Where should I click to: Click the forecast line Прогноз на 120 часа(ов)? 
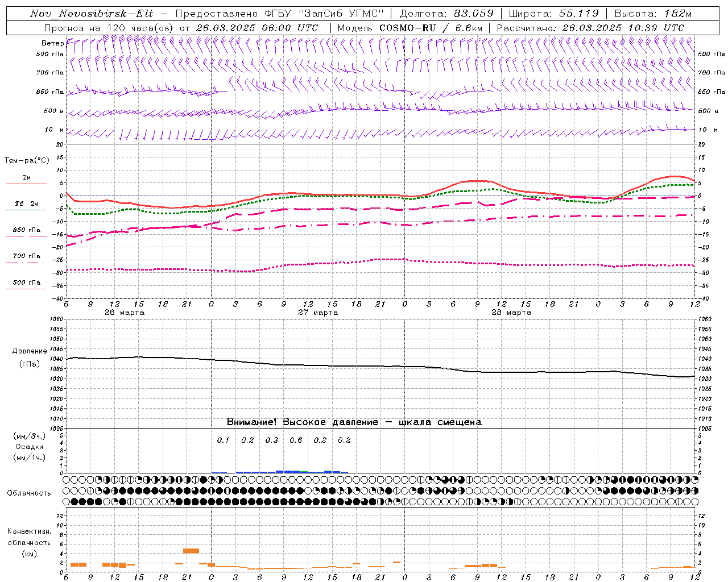tap(109, 28)
